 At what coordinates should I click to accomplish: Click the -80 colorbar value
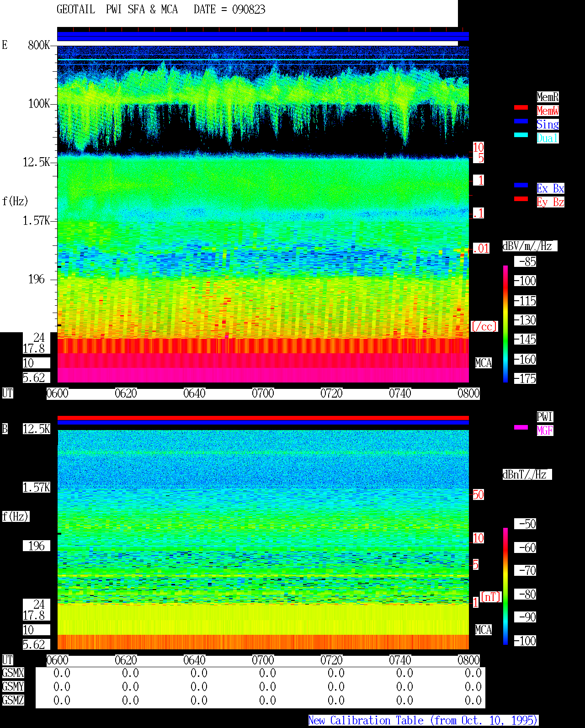coord(526,594)
